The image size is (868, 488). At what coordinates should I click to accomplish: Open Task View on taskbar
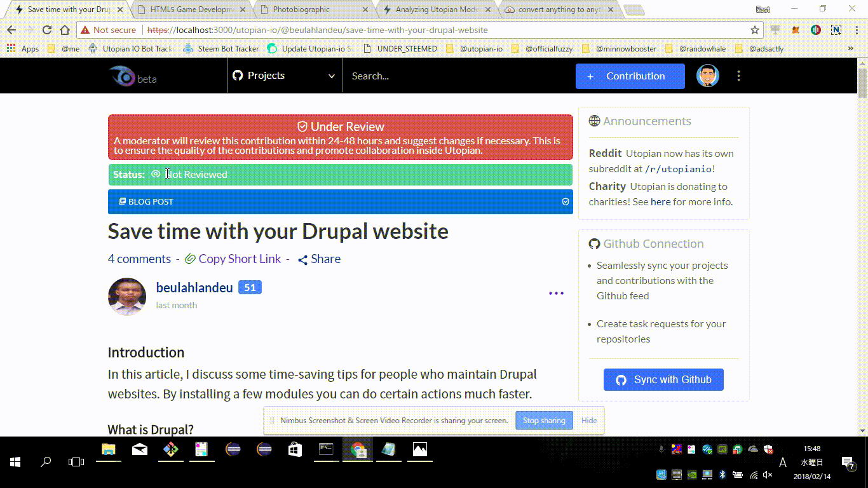[x=76, y=462]
